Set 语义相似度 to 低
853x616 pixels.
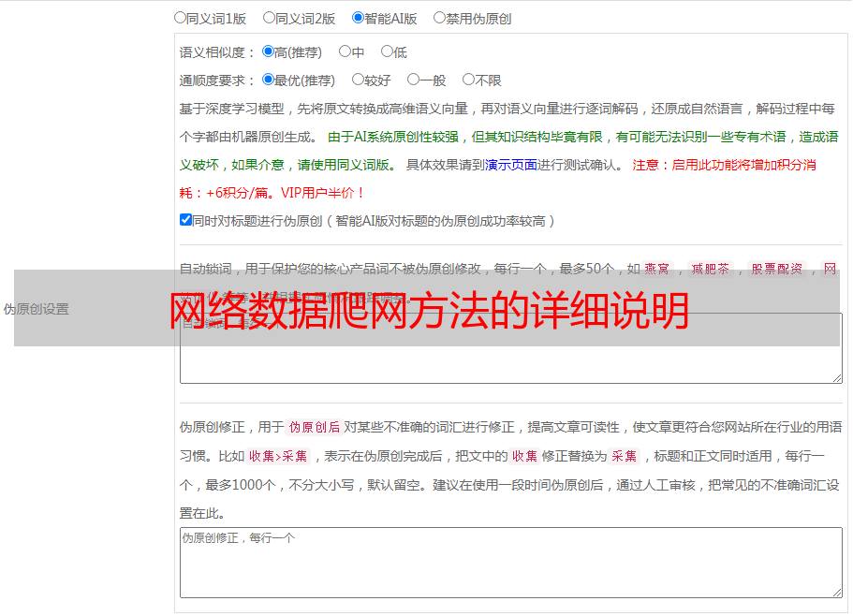(387, 51)
